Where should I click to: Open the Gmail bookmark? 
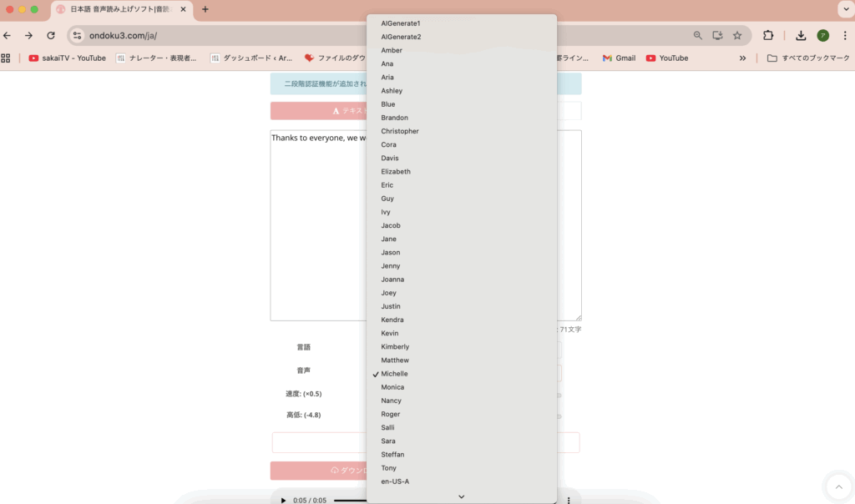point(619,58)
